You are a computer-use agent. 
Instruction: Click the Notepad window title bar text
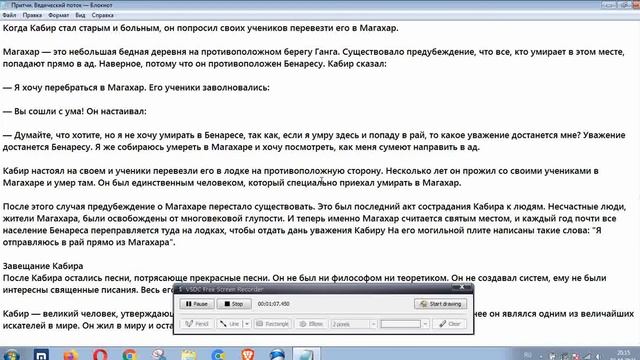61,5
